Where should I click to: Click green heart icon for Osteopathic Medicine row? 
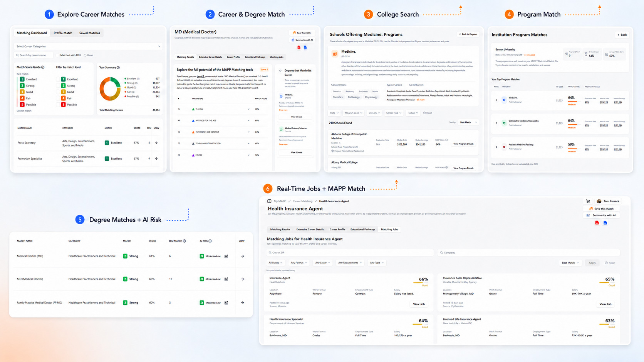504,123
